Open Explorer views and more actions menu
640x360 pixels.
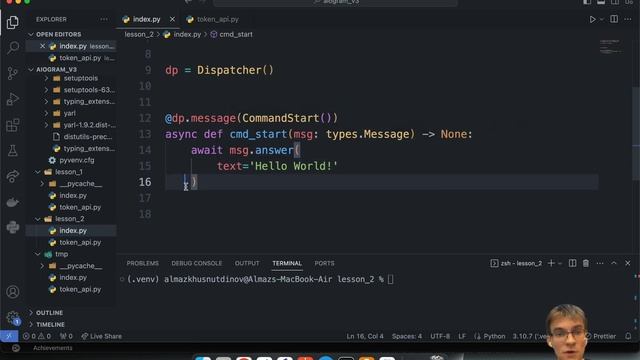pyautogui.click(x=104, y=19)
